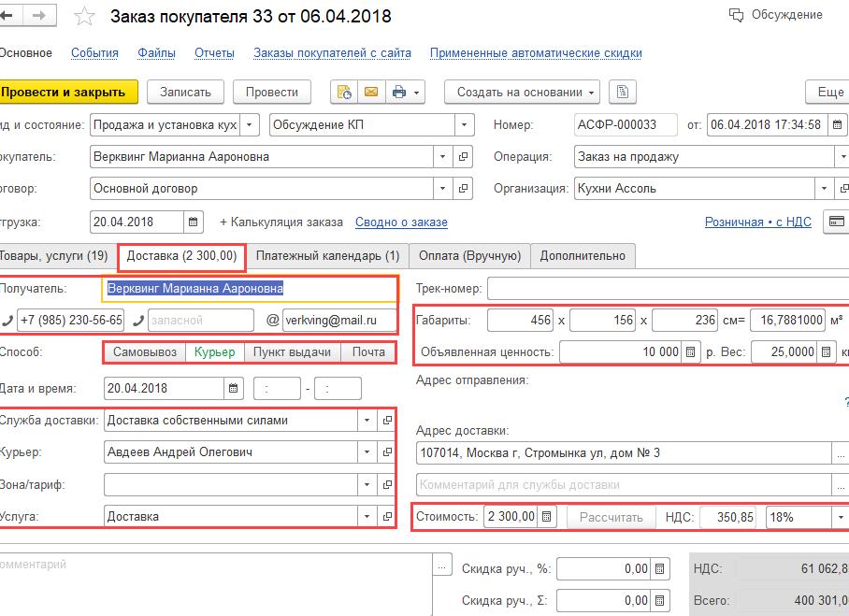
Task: Go back with the left arrow
Action: pyautogui.click(x=9, y=16)
